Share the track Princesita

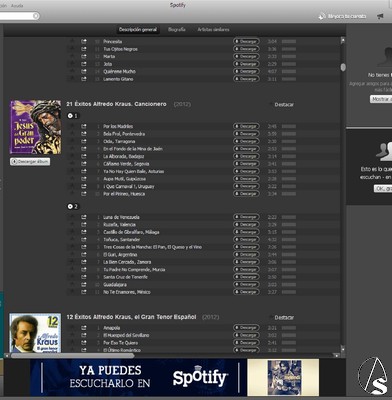click(84, 41)
